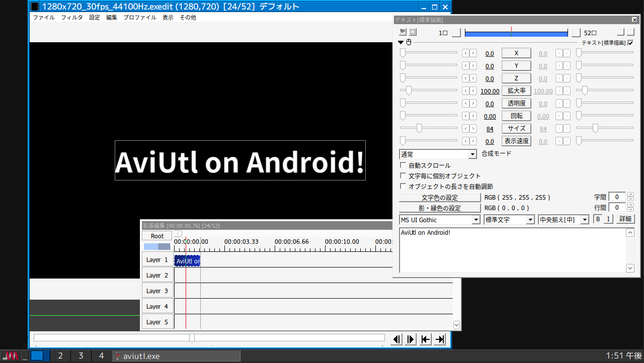Viewport: 644px width, 363px height.
Task: Open the MS UI Gothic font dropdown
Action: 476,220
